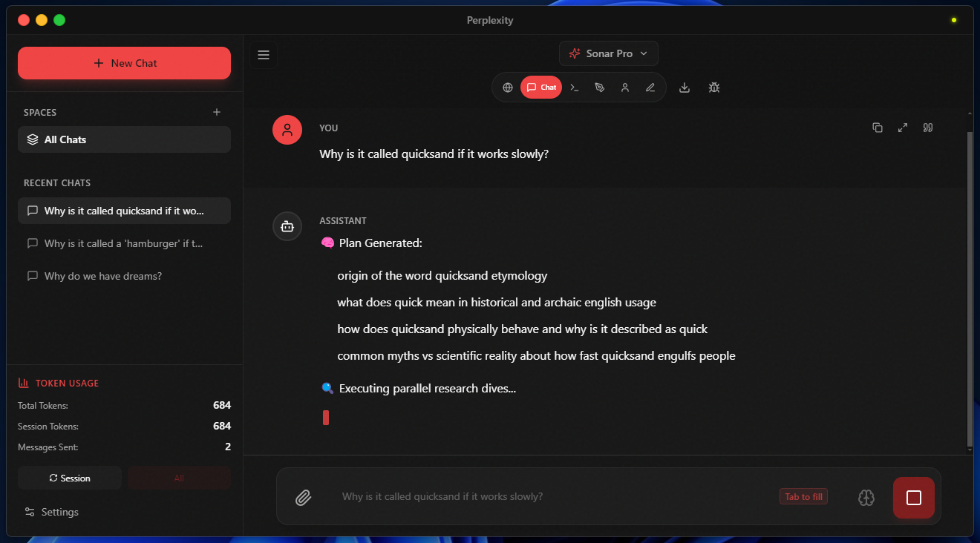Viewport: 980px width, 543px height.
Task: Switch to the pen nib writing mode
Action: [x=600, y=88]
